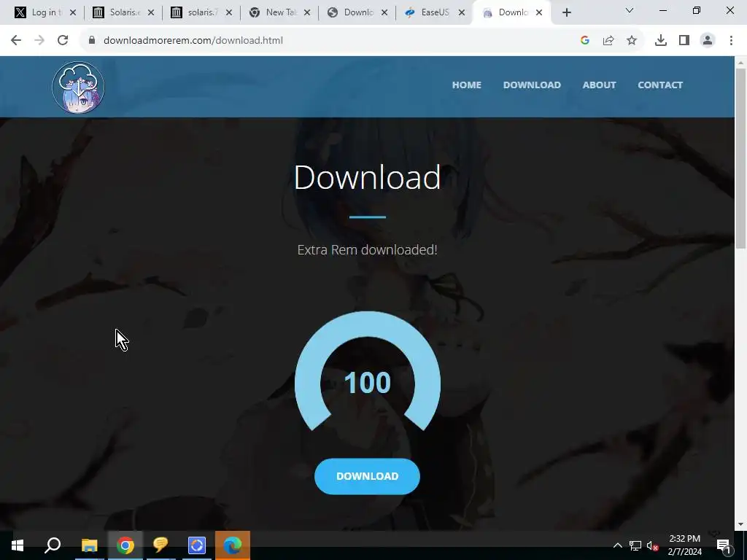Open Google icon in address bar
This screenshot has height=560, width=747.
click(x=585, y=41)
